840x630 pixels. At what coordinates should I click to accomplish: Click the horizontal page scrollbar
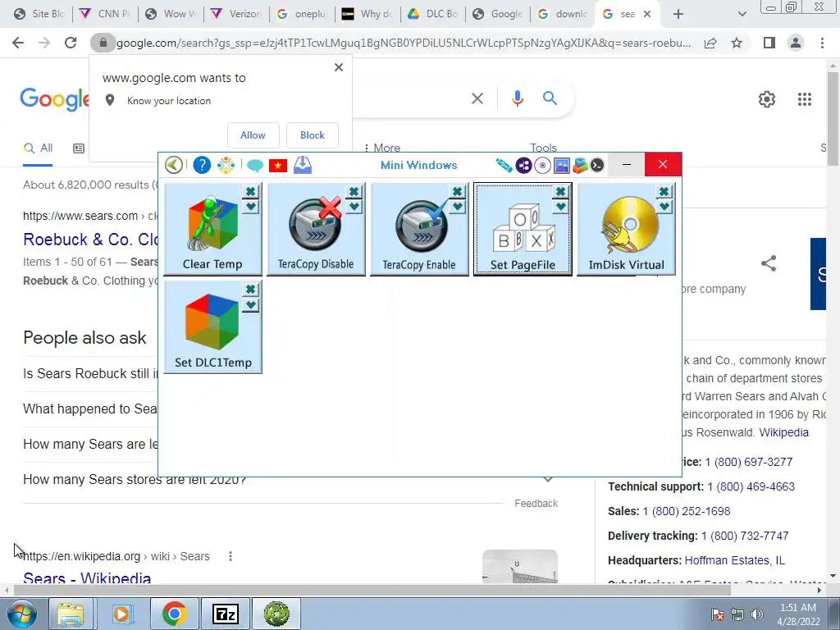click(x=372, y=590)
